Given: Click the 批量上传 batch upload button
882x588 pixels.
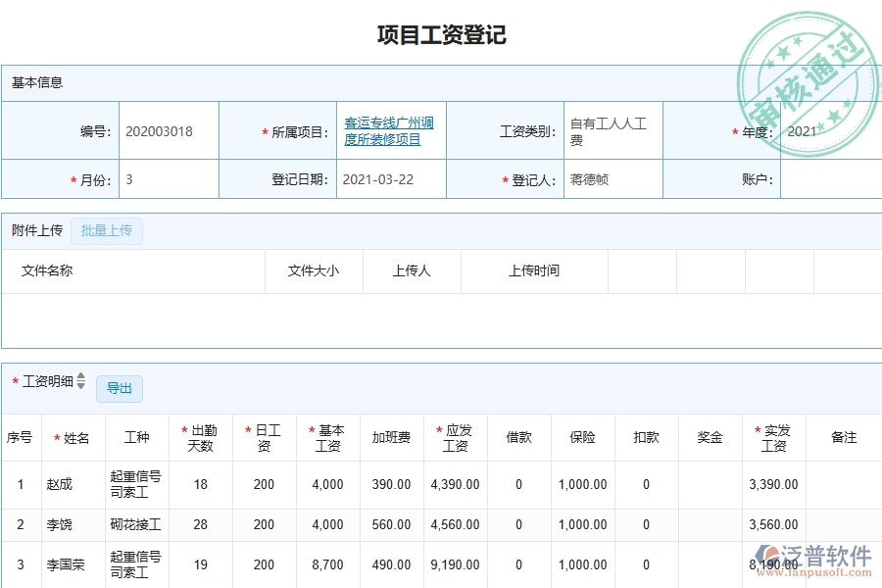Looking at the screenshot, I should (x=107, y=230).
